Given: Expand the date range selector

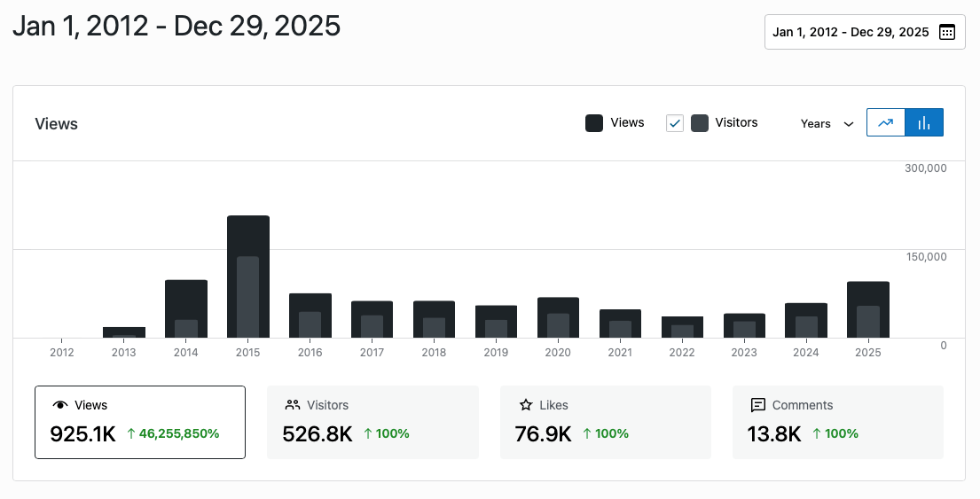Looking at the screenshot, I should (x=864, y=32).
